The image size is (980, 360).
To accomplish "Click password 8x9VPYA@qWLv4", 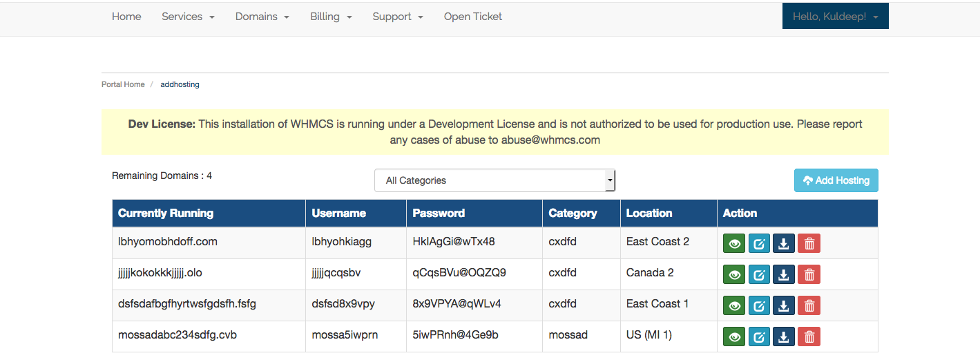I will pyautogui.click(x=457, y=304).
